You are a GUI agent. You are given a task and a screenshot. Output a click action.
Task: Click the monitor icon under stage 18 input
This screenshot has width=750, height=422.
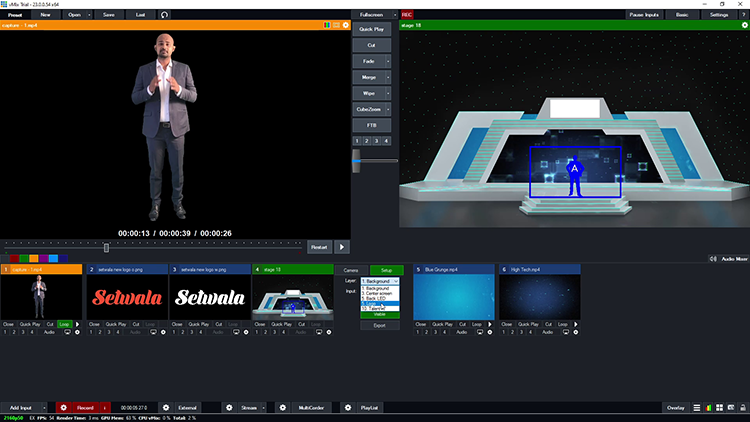320,331
